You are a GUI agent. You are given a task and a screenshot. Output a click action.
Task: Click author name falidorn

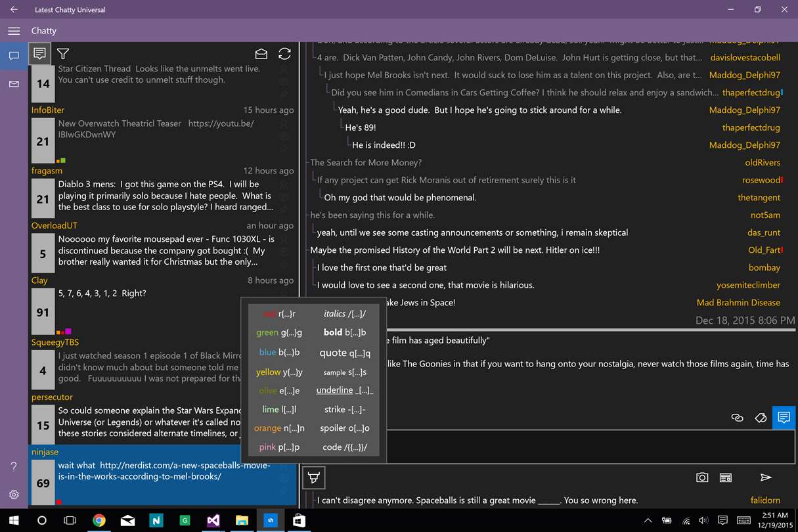765,500
